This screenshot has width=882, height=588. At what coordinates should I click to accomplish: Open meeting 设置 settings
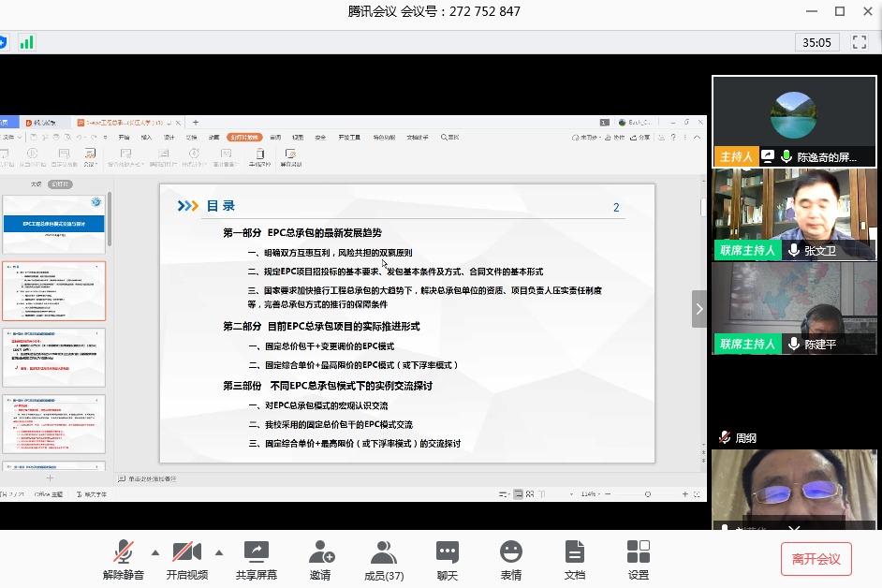pos(638,559)
